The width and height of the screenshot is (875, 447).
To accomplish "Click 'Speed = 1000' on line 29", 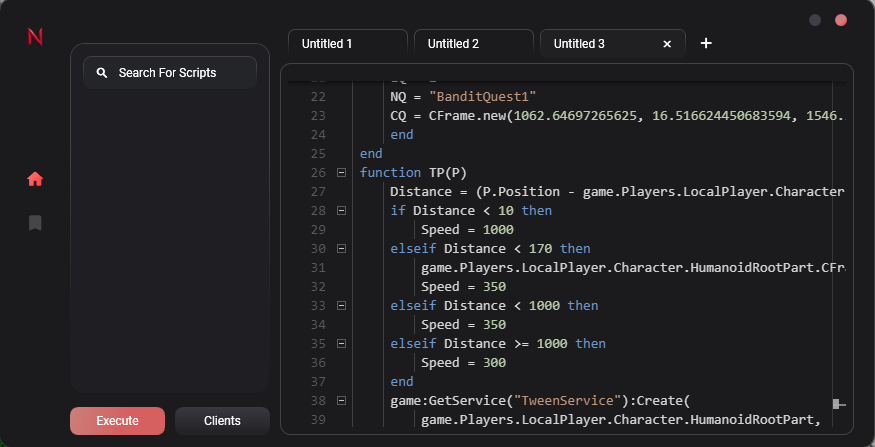I will click(467, 230).
